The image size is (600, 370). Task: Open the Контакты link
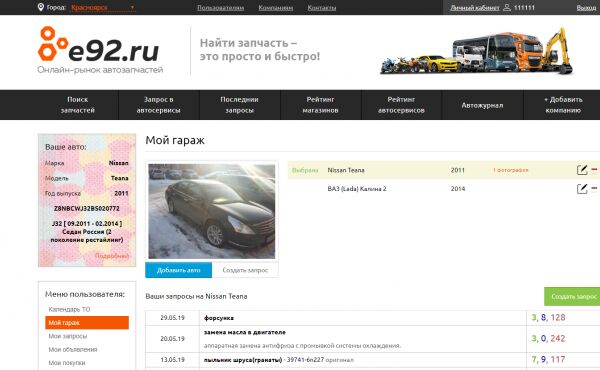click(322, 8)
